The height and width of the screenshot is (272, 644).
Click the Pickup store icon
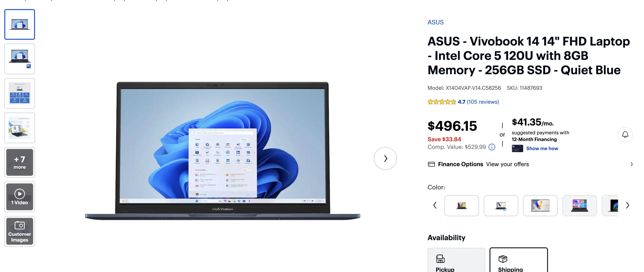point(440,259)
